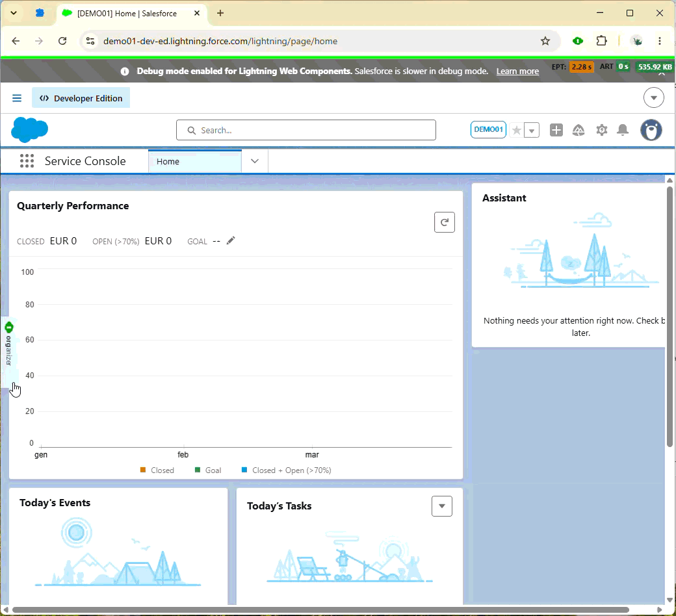Click into the global Search field
This screenshot has height=616, width=676.
pos(305,130)
